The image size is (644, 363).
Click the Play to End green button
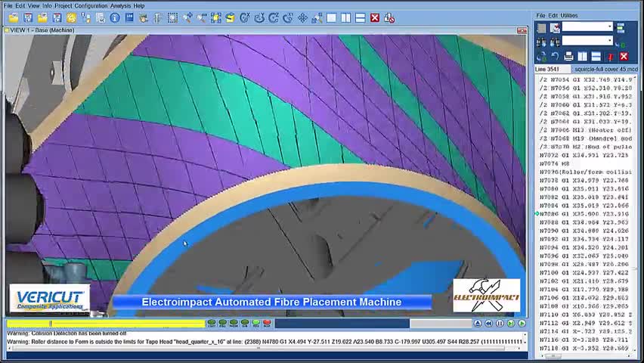pyautogui.click(x=522, y=324)
